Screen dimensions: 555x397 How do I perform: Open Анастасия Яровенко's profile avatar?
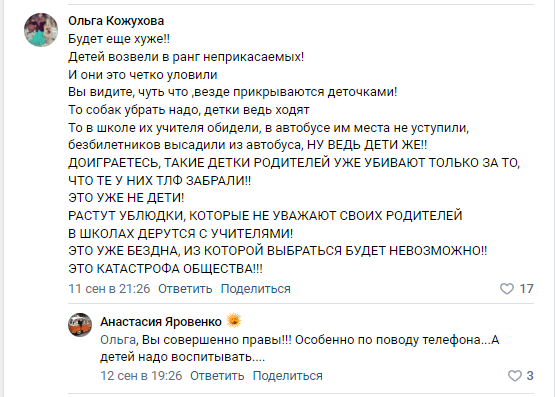(x=80, y=325)
